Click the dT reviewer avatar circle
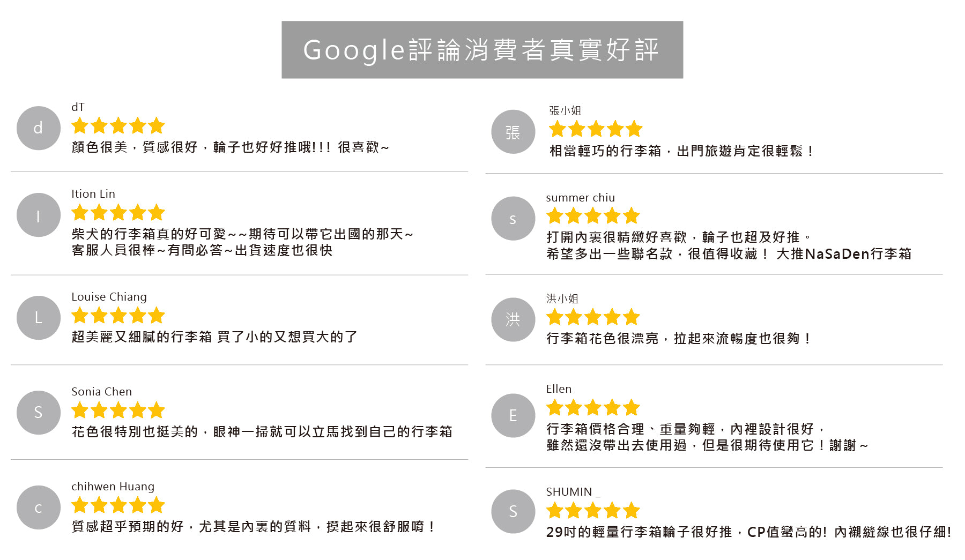The image size is (965, 560). 38,128
